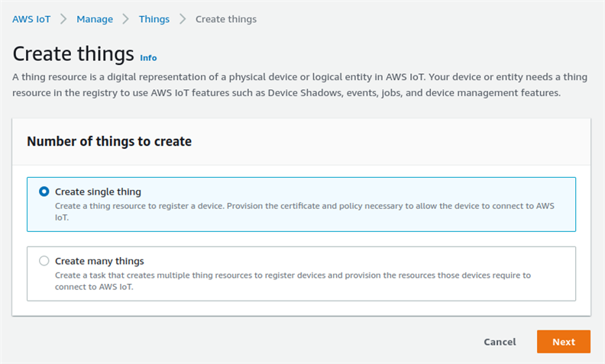Click the Create many things description text
Image resolution: width=605 pixels, height=364 pixels.
tap(293, 281)
